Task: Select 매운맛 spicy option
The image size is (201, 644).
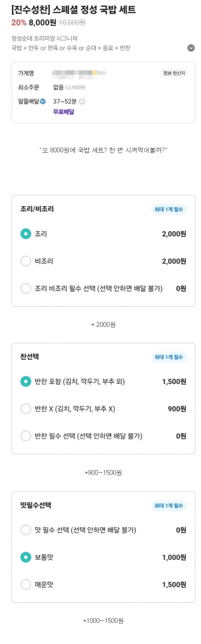Action: 25,584
